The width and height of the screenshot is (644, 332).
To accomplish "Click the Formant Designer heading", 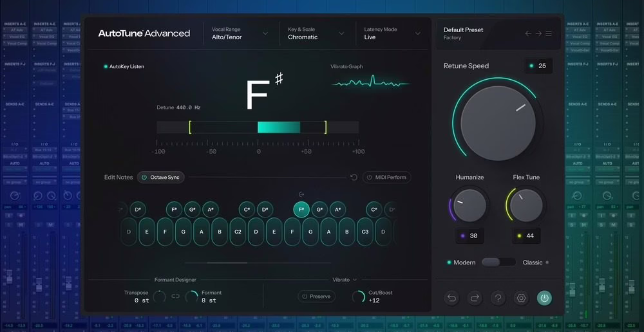I will [175, 280].
